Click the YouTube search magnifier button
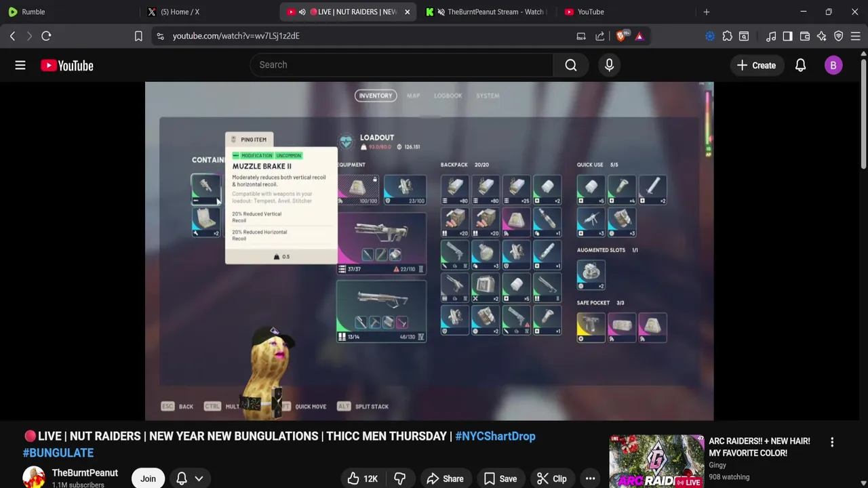This screenshot has height=488, width=868. click(571, 65)
